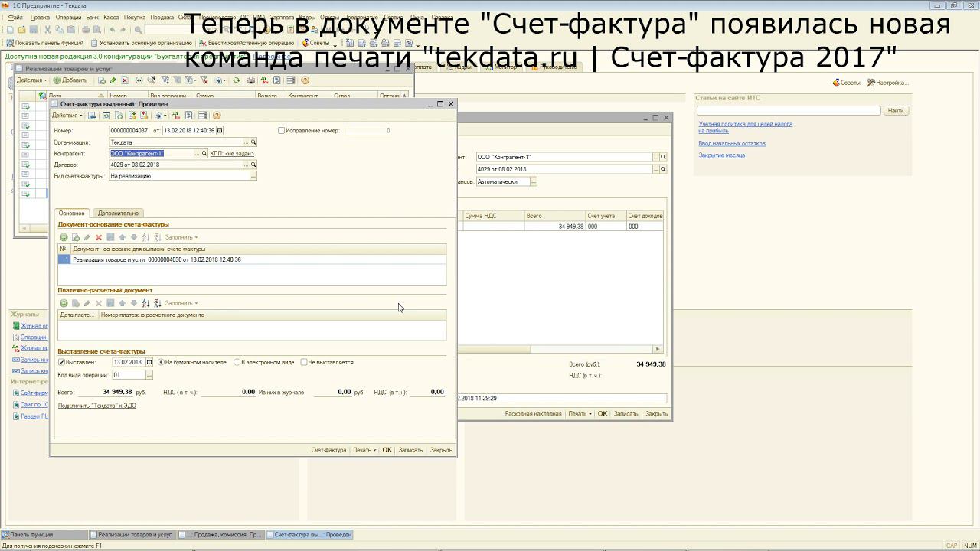
Task: Click Показать панель функций toolbar button
Action: [45, 43]
